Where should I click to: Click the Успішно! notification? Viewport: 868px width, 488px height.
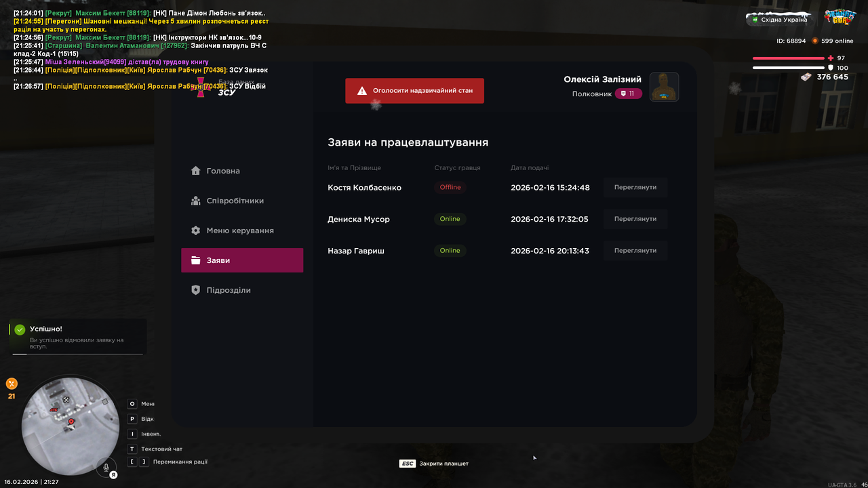click(78, 337)
